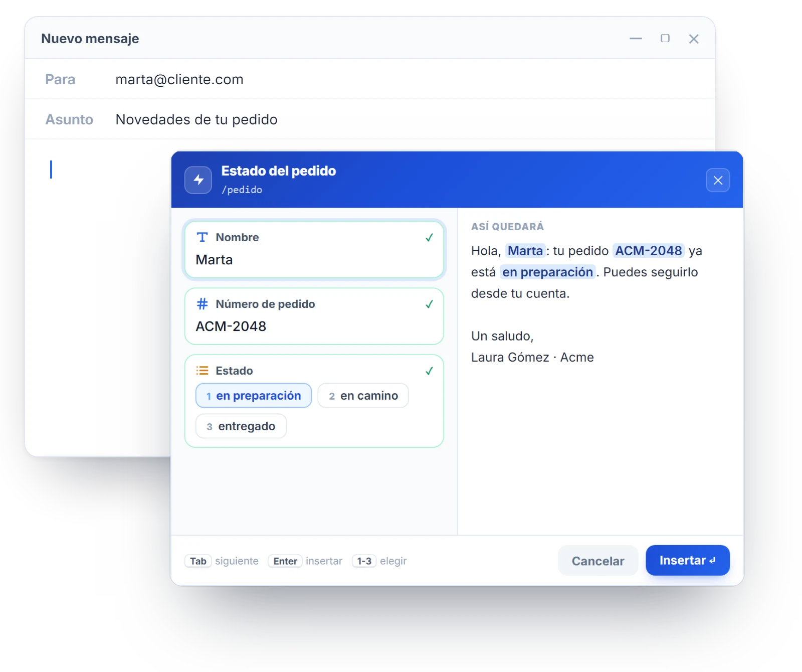Click the 1-3 key hint
802x672 pixels.
(x=364, y=561)
